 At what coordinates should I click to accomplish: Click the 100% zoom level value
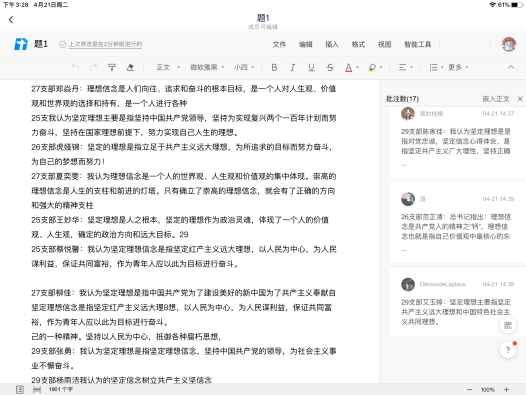488,390
